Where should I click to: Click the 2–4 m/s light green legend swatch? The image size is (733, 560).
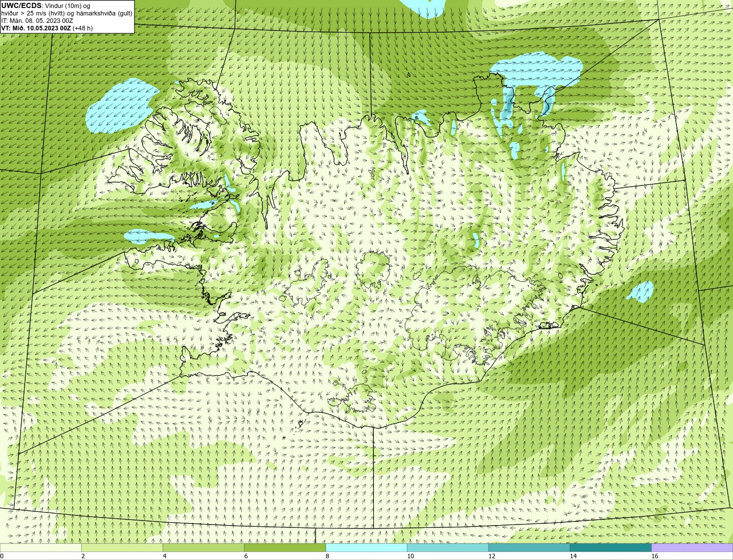click(x=122, y=548)
